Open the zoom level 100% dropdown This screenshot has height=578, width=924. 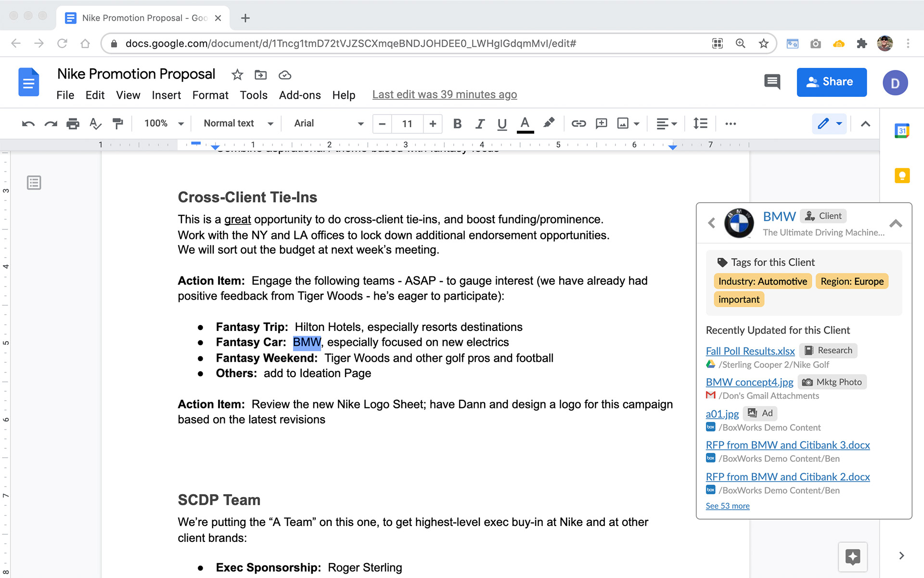pyautogui.click(x=164, y=123)
